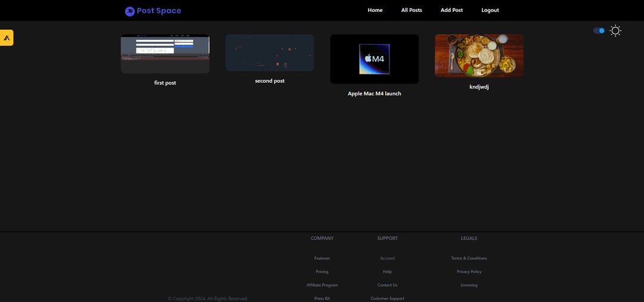
Task: Open the Add Post page
Action: coord(452,10)
